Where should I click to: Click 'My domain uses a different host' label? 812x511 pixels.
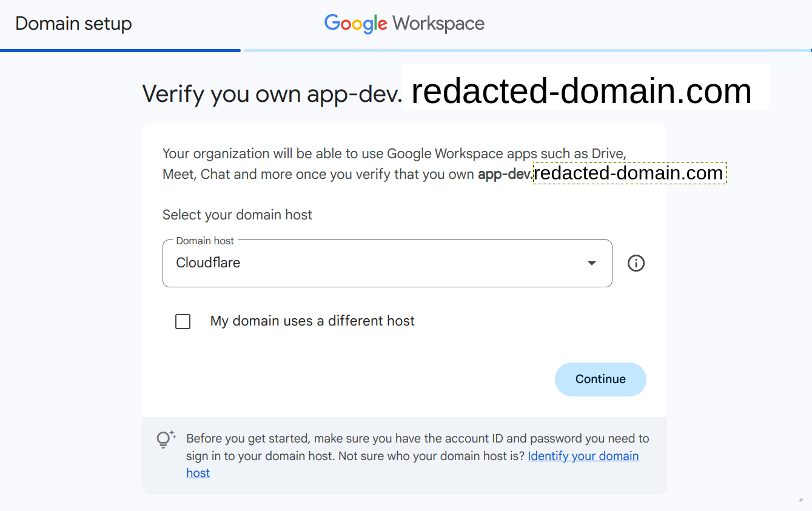tap(312, 321)
